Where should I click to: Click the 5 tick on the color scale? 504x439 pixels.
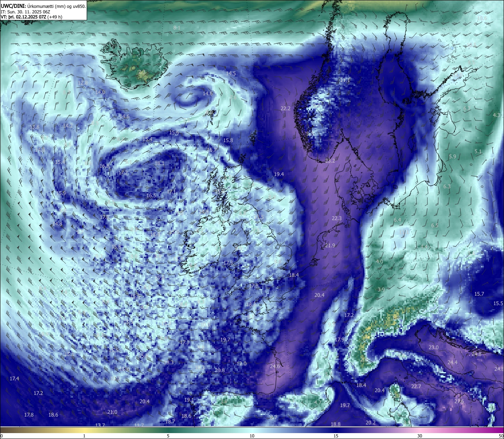tap(168, 436)
